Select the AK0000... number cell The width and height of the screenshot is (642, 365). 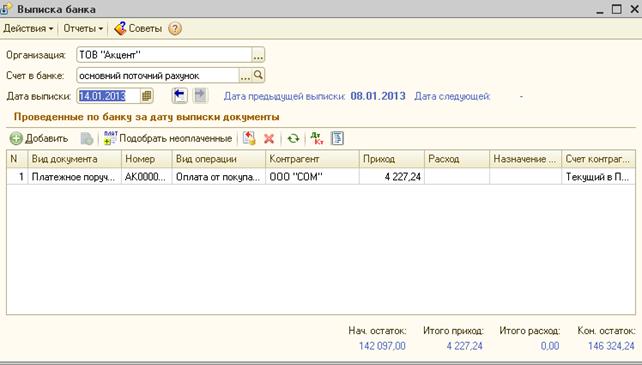click(x=147, y=177)
